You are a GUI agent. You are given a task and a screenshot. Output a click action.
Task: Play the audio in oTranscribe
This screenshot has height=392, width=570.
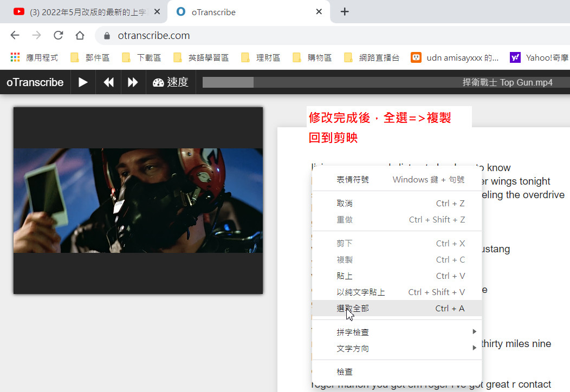[83, 82]
